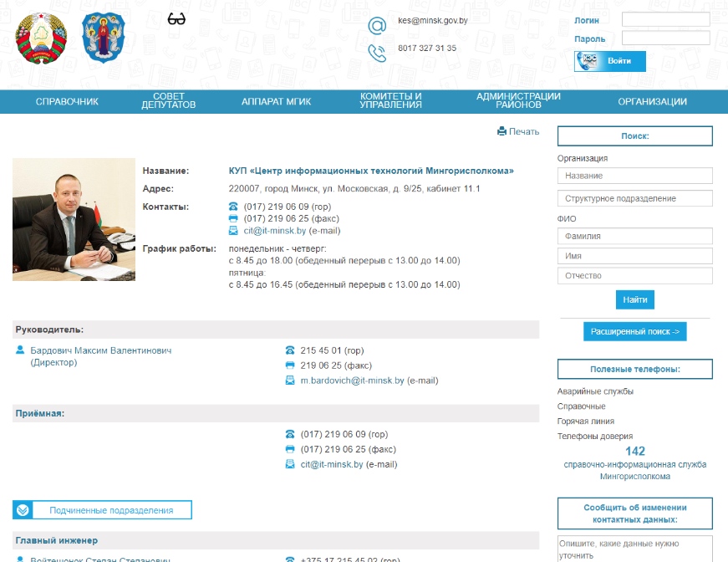Click the person icon beside Бардович Максим Валентинович
Screen dimensions: 728x562
20,350
